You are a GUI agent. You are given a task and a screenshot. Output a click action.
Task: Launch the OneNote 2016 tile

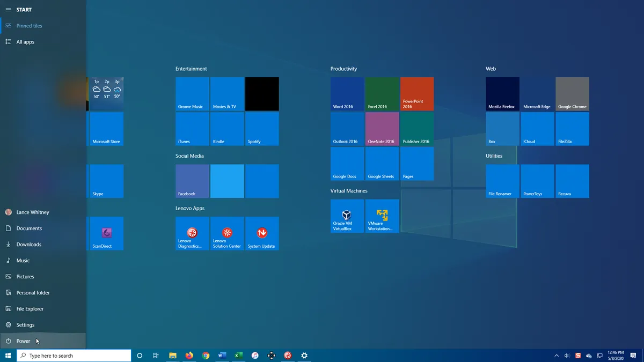[x=382, y=129]
